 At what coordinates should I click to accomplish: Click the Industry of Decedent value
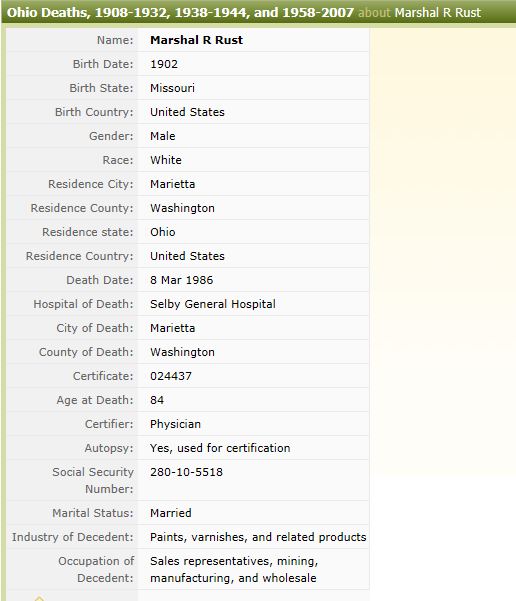(258, 537)
